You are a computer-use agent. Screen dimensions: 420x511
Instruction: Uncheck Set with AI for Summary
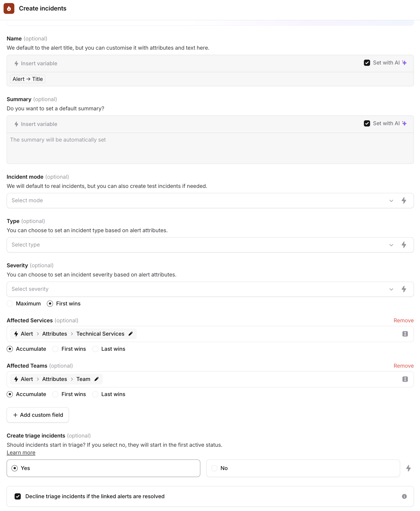click(x=367, y=123)
